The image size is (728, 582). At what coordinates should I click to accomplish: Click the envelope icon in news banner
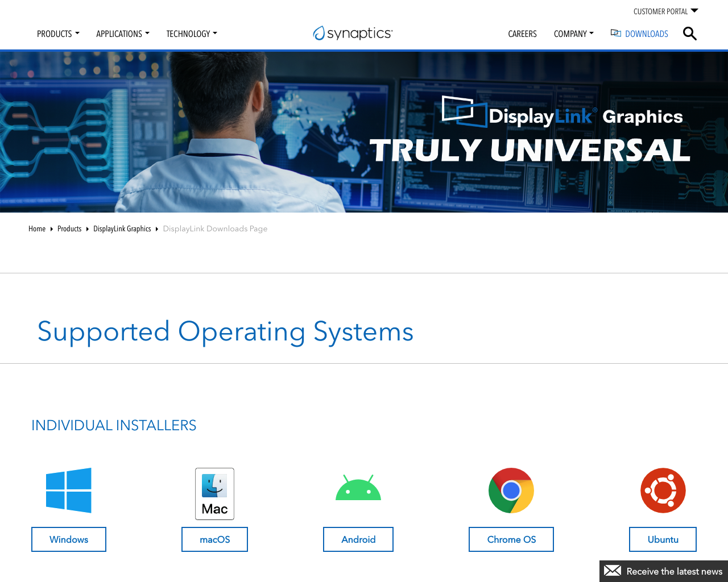(x=613, y=571)
